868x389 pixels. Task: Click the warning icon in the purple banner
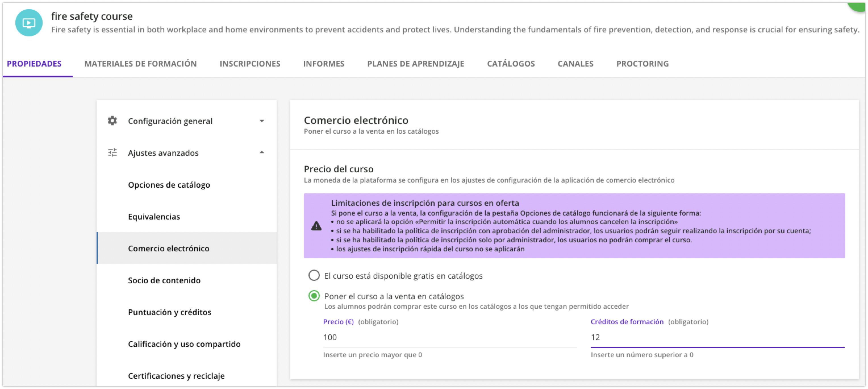(316, 226)
